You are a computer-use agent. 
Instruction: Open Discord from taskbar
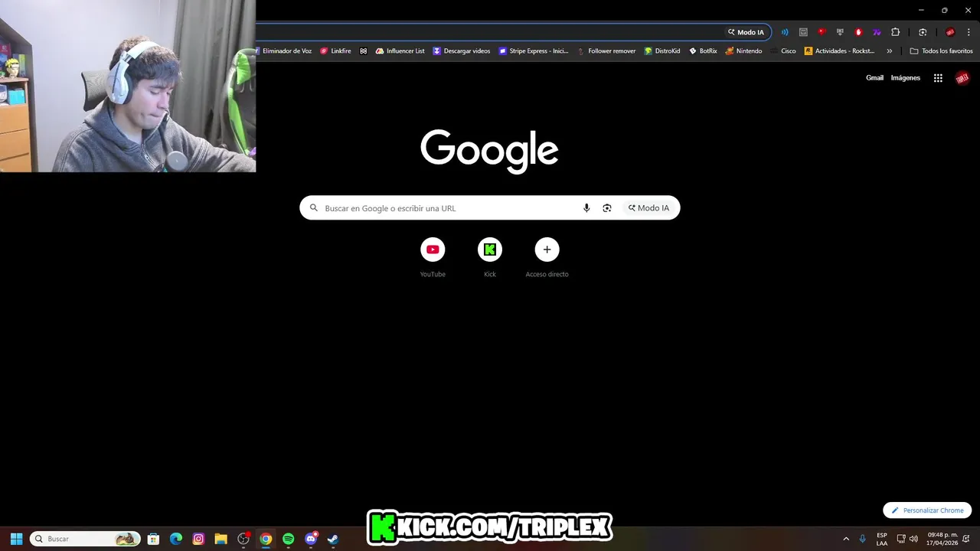[311, 539]
